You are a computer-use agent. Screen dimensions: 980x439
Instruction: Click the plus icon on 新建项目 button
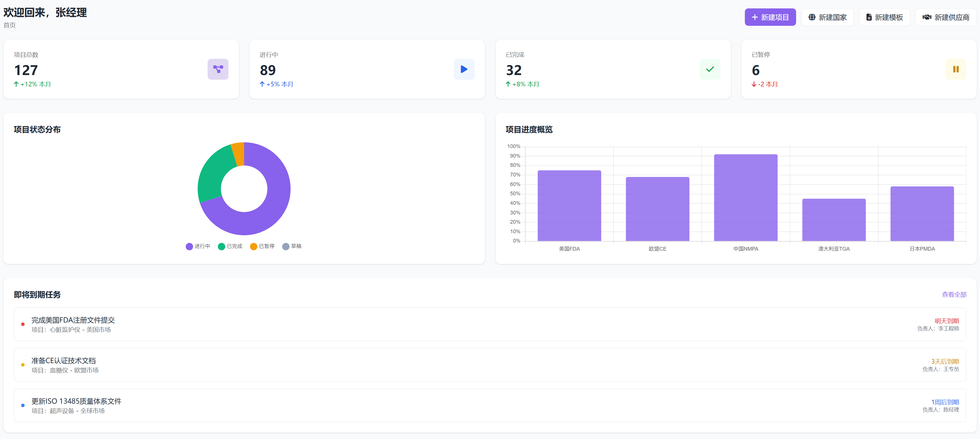point(754,17)
